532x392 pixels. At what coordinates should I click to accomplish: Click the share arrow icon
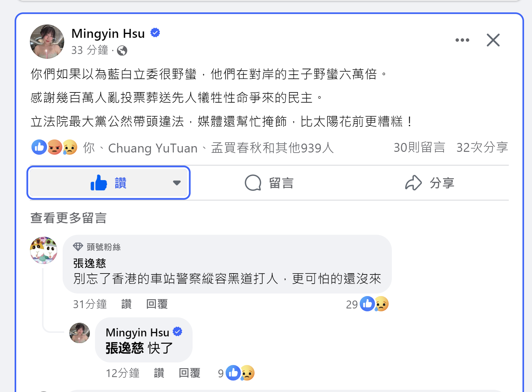click(413, 183)
